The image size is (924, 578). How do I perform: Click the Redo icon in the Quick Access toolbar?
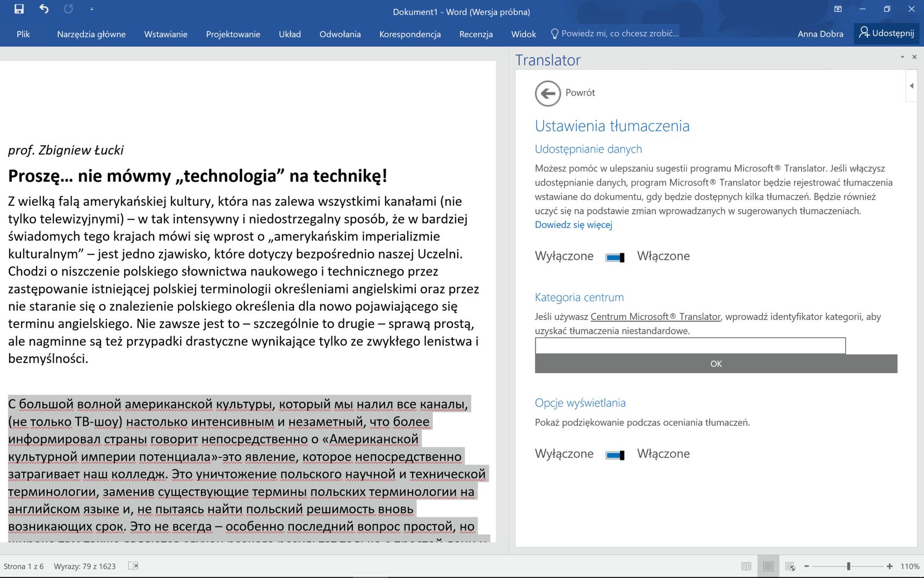point(68,9)
